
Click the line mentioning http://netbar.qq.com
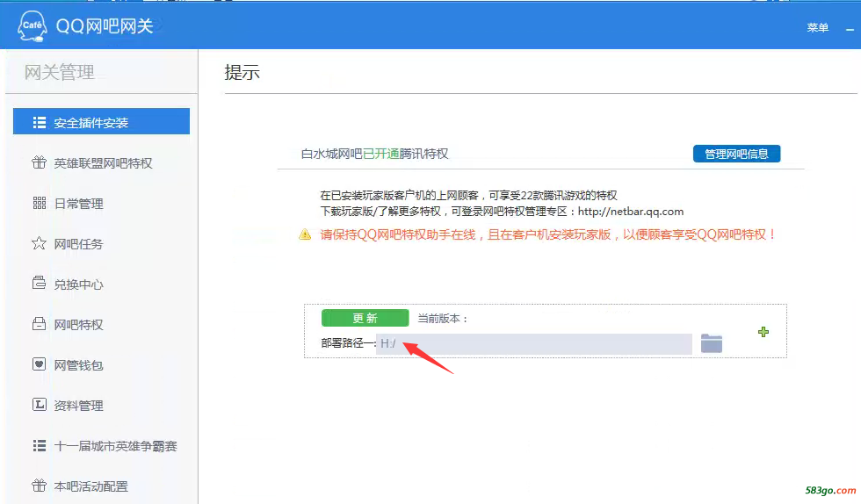coord(502,212)
